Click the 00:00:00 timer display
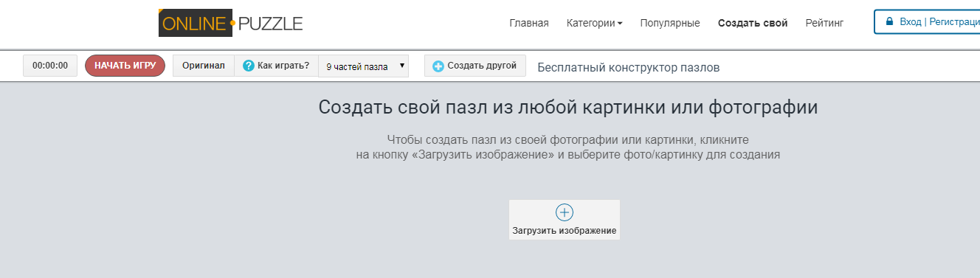 point(50,66)
